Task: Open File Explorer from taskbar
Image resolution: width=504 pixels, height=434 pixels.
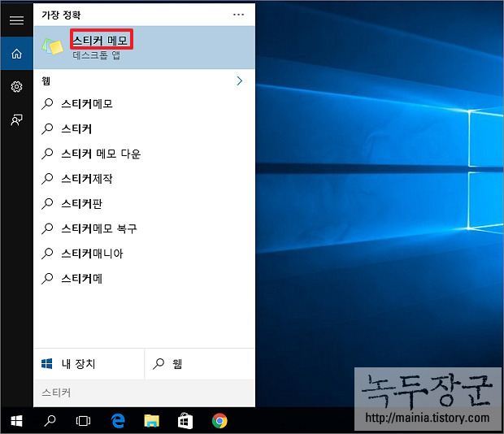Action: (152, 420)
